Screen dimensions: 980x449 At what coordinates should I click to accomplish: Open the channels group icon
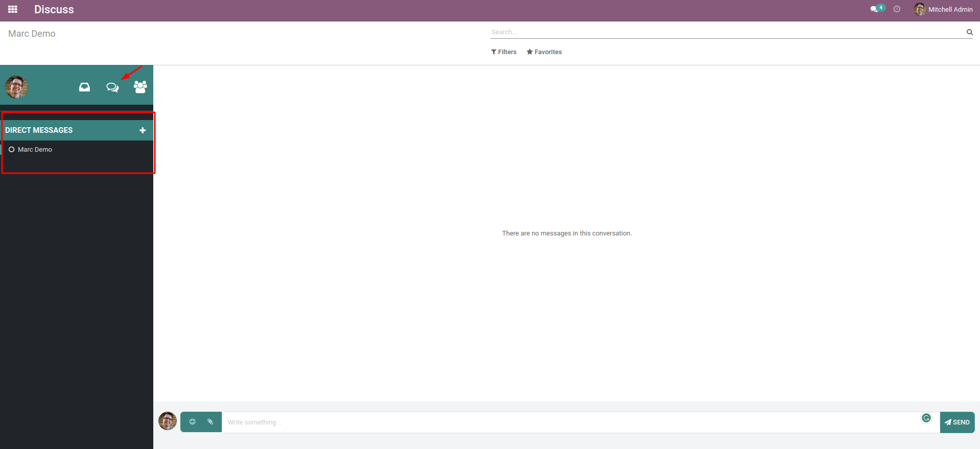(x=141, y=87)
